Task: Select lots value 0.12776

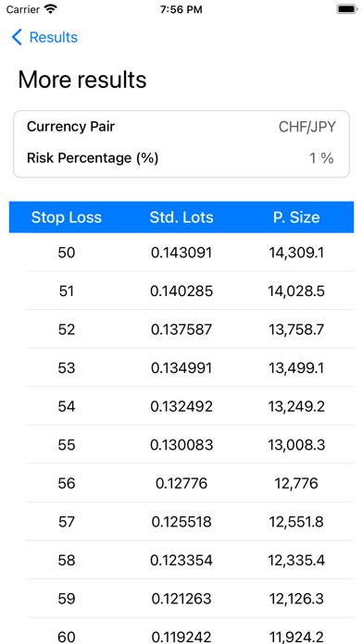Action: click(181, 483)
